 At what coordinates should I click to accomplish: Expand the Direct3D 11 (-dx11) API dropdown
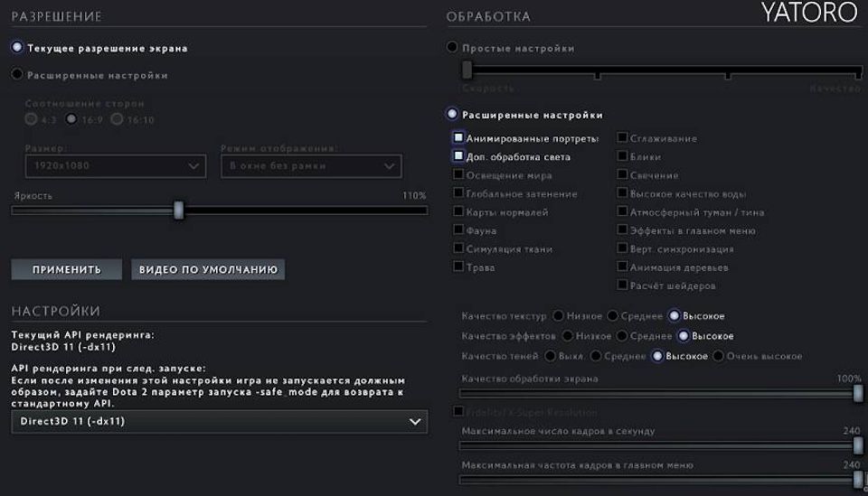click(x=220, y=422)
